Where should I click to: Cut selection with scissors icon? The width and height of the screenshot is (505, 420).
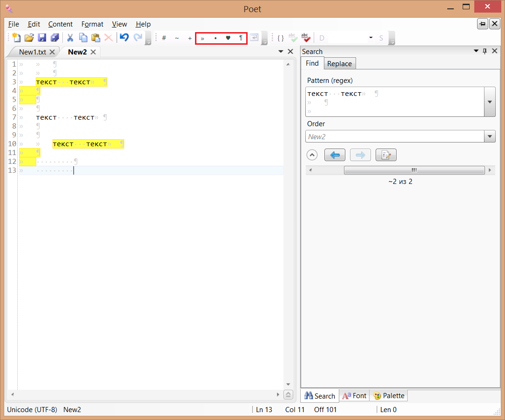click(x=70, y=38)
